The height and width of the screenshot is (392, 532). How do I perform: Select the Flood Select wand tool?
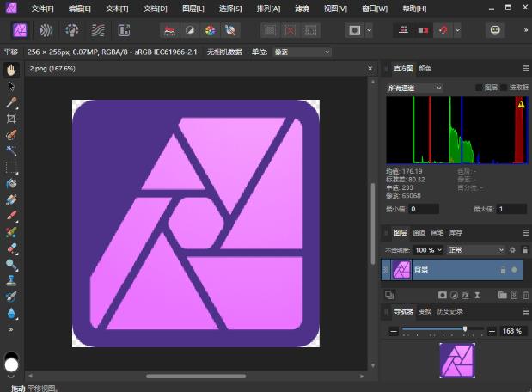[11, 151]
